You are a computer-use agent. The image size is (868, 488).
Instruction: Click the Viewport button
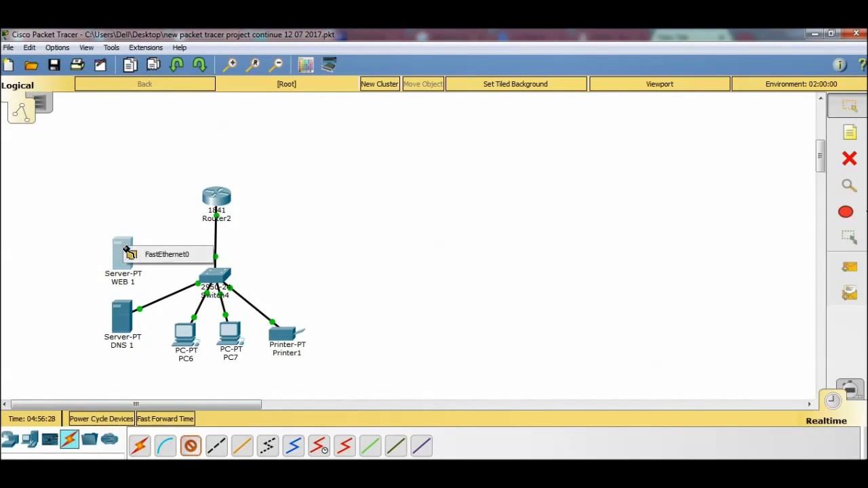[660, 84]
